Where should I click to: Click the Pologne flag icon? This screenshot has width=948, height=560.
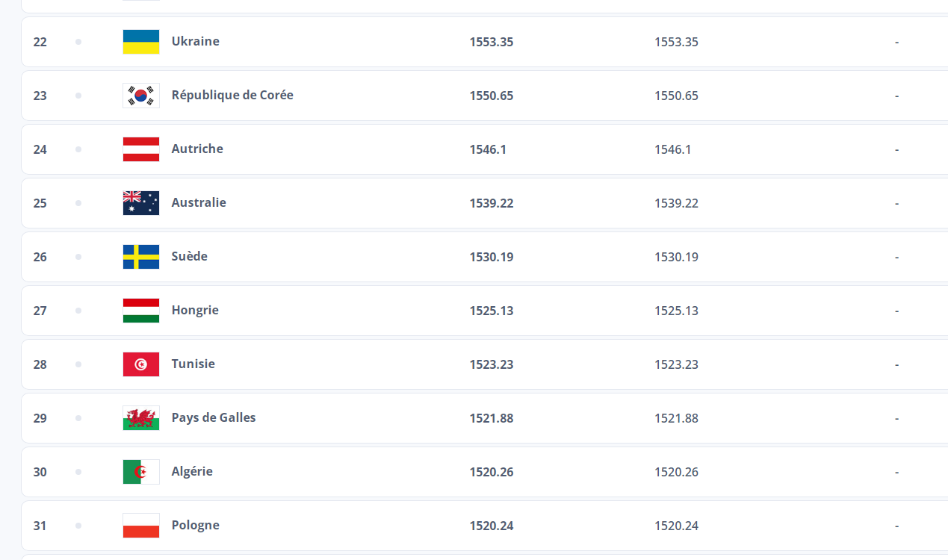(141, 526)
